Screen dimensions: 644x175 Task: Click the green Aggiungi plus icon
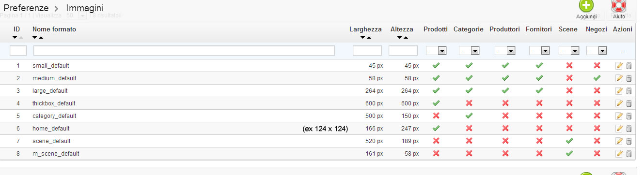[586, 6]
